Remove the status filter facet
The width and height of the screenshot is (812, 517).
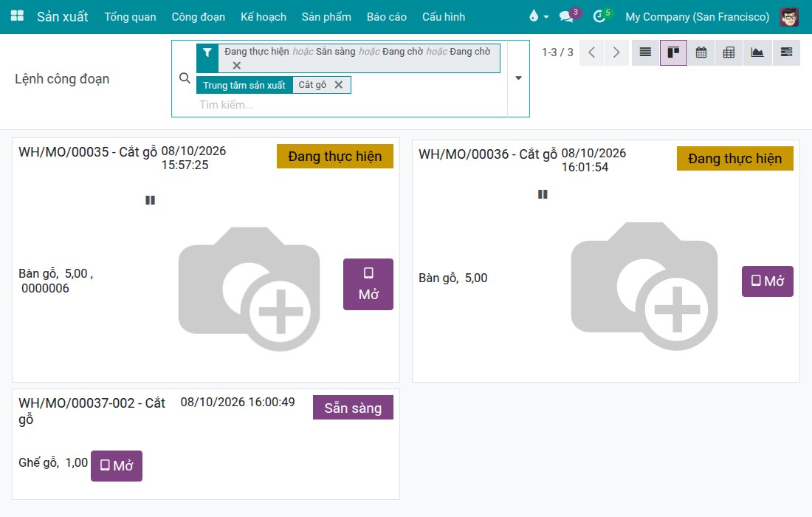click(x=237, y=66)
